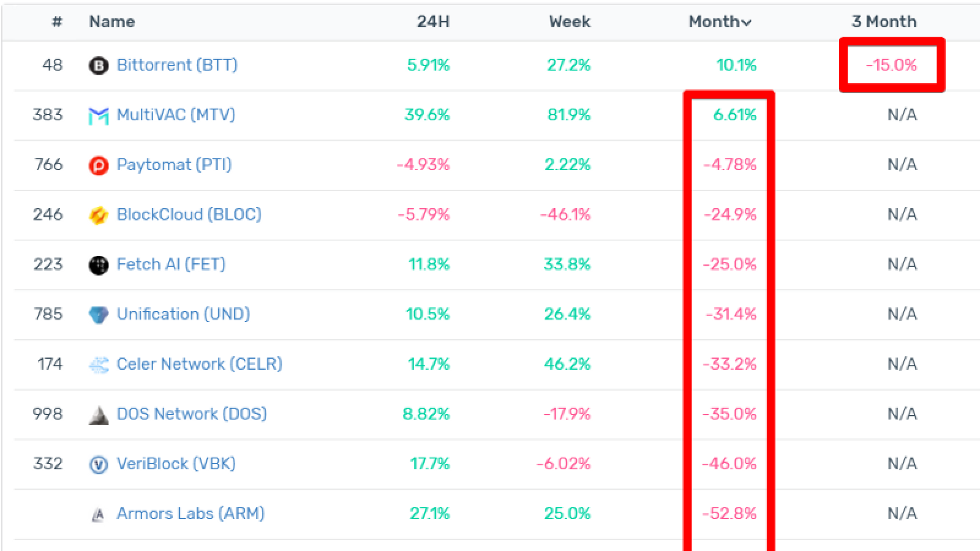The height and width of the screenshot is (551, 980).
Task: Sort by the Month column header
Action: click(720, 21)
